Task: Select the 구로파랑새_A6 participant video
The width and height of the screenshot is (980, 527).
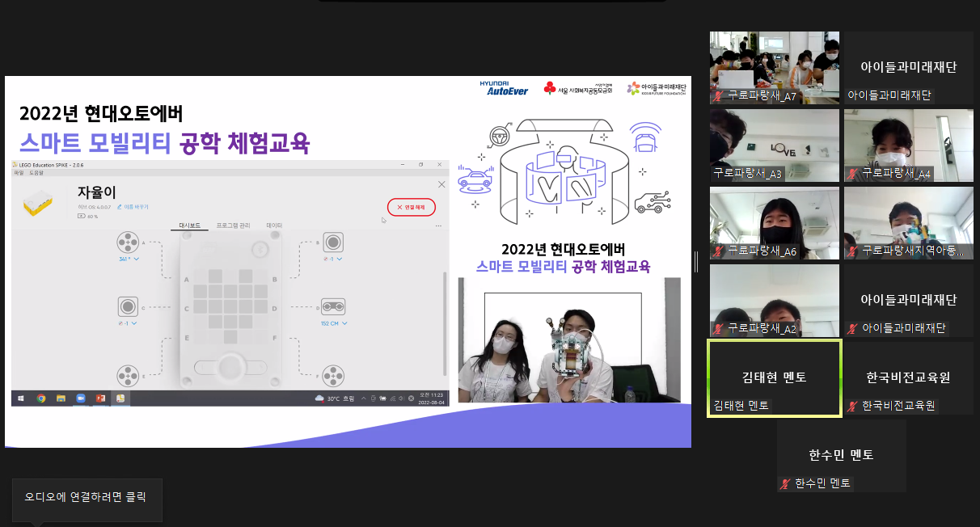Action: pyautogui.click(x=774, y=223)
